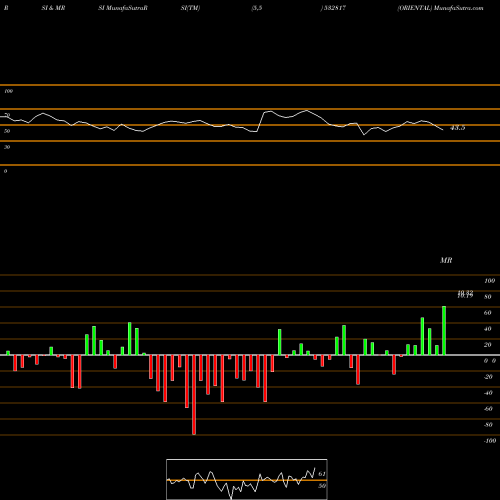Click the '50' label in the mini chart

322,486
